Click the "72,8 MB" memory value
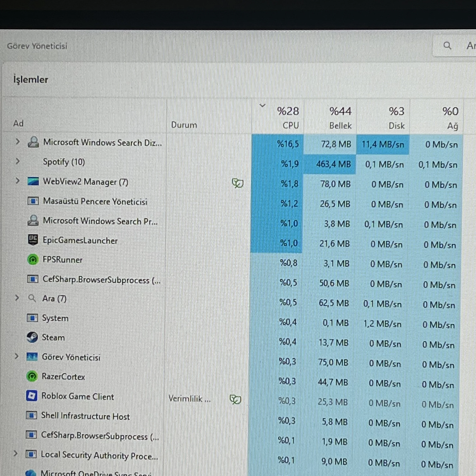Image resolution: width=476 pixels, height=476 pixels. 336,144
